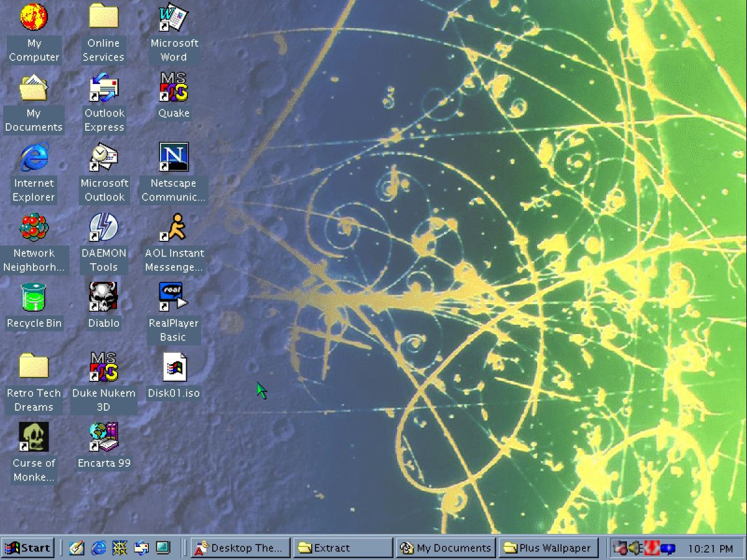Switch to Desktop The... taskbar window
The width and height of the screenshot is (747, 560).
click(240, 548)
